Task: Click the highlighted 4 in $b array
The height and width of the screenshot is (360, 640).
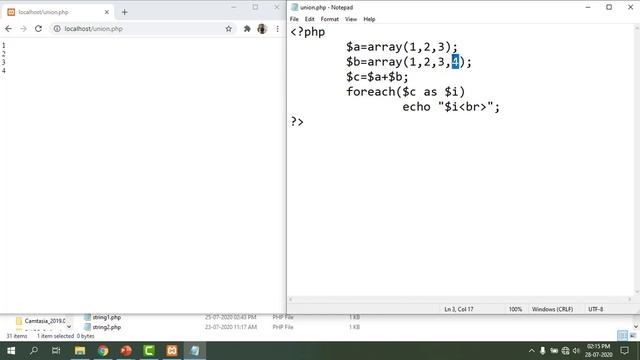Action: 455,62
